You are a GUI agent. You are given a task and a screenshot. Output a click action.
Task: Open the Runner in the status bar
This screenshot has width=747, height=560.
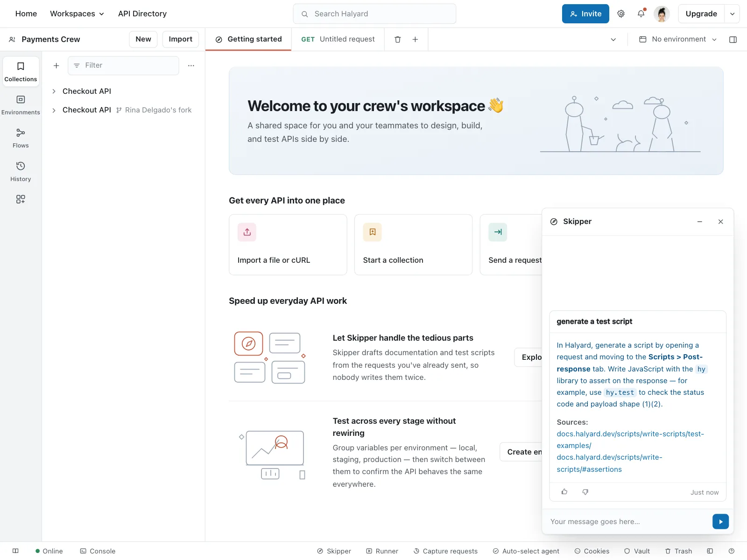coord(382,551)
